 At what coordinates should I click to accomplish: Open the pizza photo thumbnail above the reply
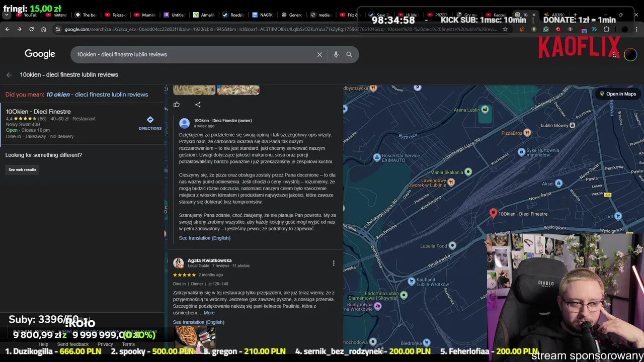(238, 90)
